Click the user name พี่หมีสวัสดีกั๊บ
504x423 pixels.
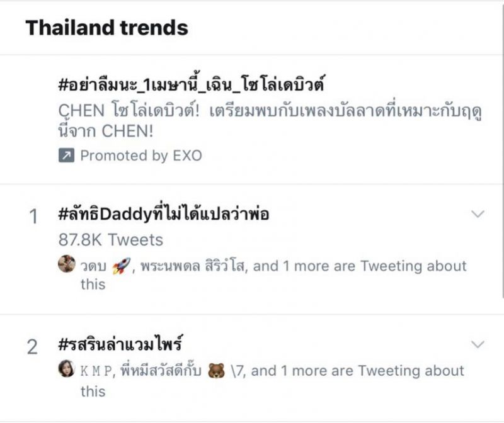(x=160, y=371)
